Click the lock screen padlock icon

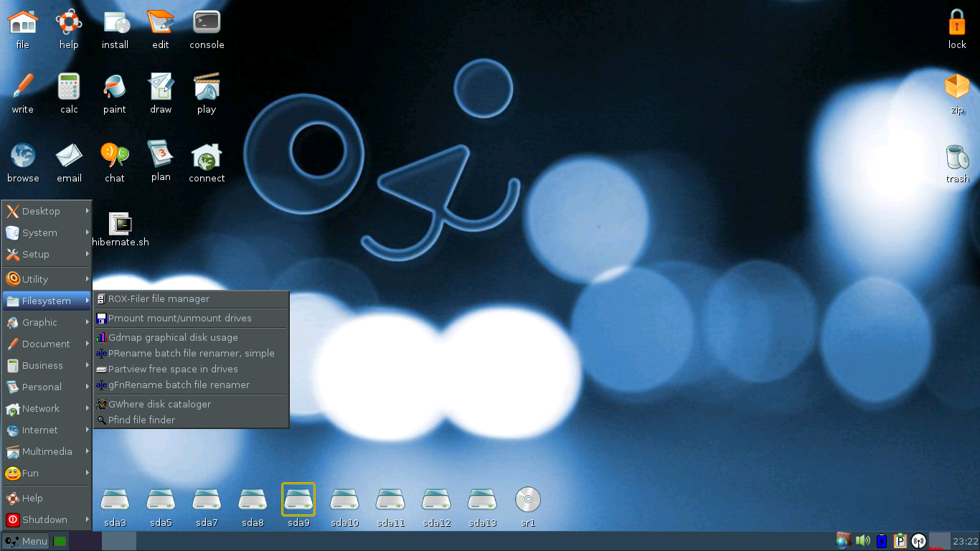tap(957, 22)
